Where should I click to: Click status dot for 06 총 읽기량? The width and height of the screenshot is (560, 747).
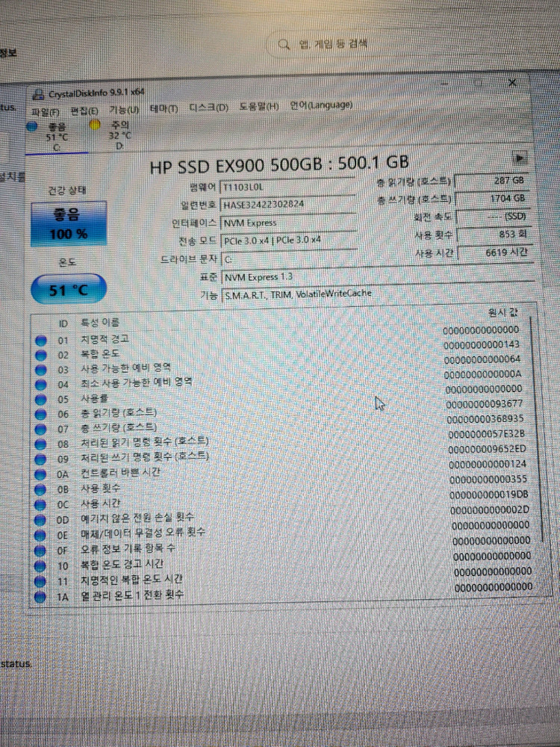[41, 415]
